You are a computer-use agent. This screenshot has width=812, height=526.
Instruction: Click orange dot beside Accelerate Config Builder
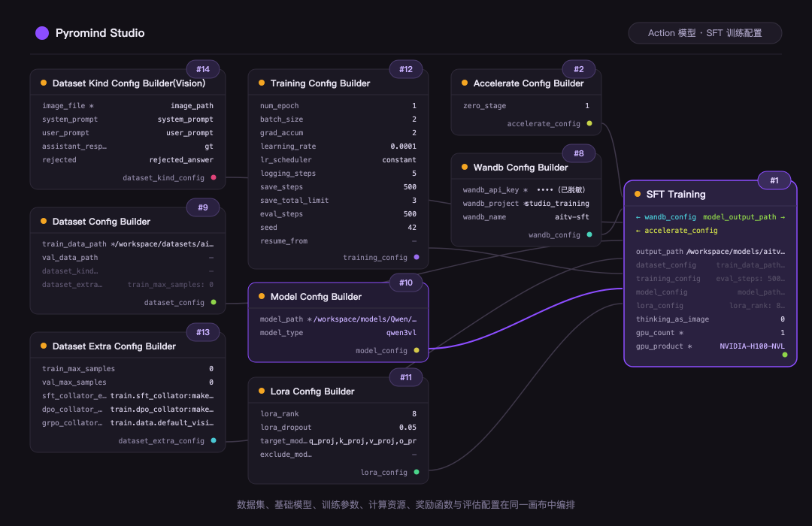tap(465, 83)
